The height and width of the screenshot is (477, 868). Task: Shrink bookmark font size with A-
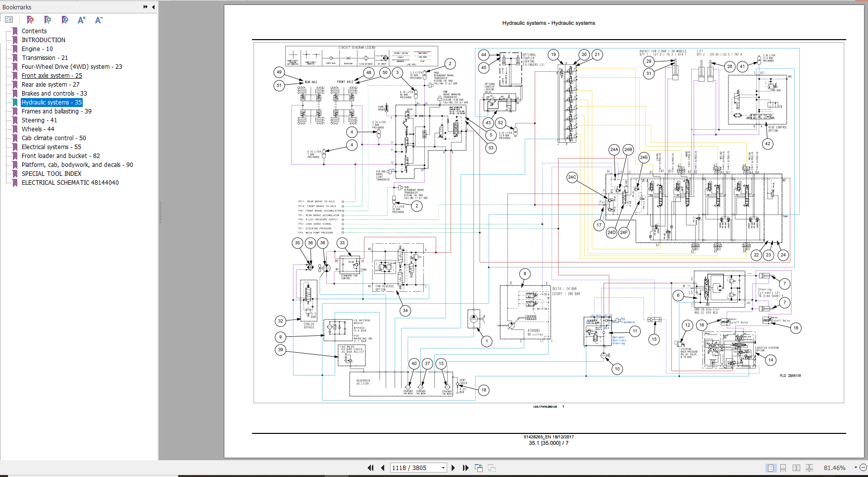coord(99,20)
